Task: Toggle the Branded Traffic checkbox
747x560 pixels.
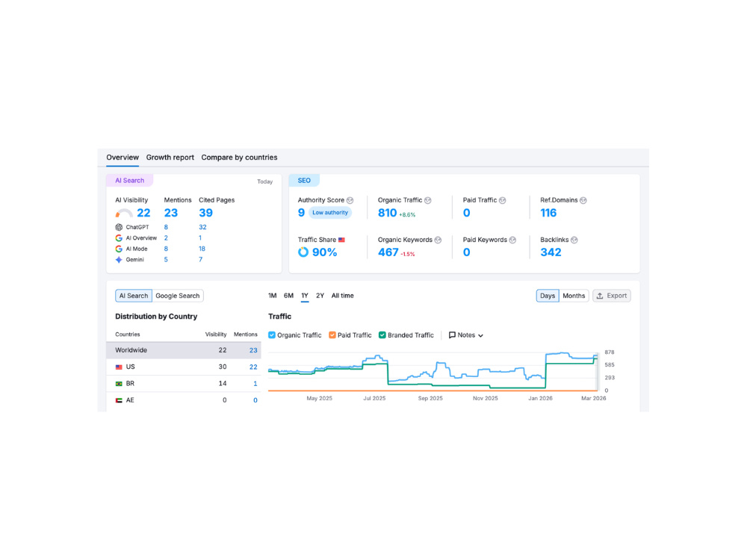Action: (x=382, y=335)
